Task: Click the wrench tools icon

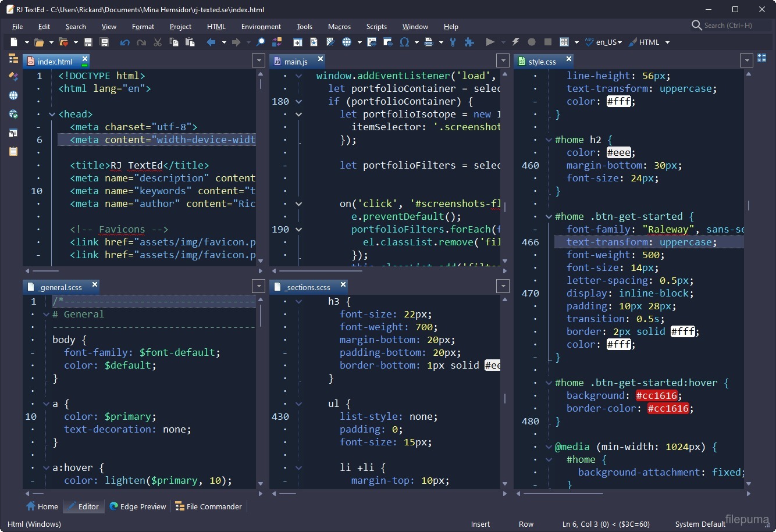Action: 453,42
